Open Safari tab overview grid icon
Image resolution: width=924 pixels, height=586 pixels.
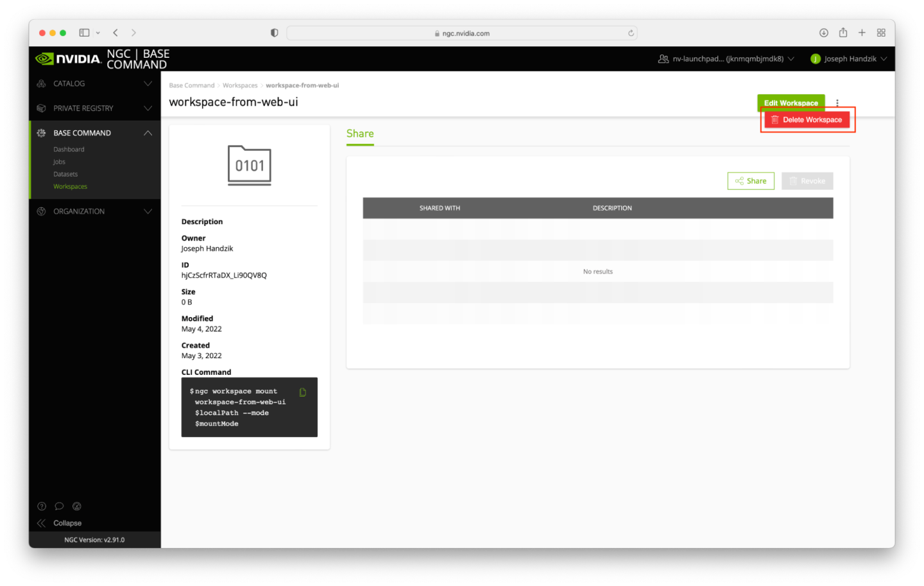pyautogui.click(x=881, y=33)
